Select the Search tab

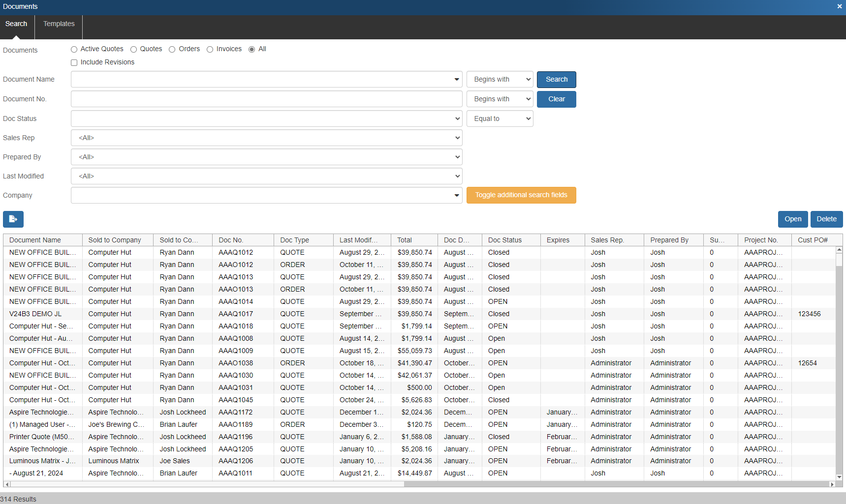tap(16, 24)
